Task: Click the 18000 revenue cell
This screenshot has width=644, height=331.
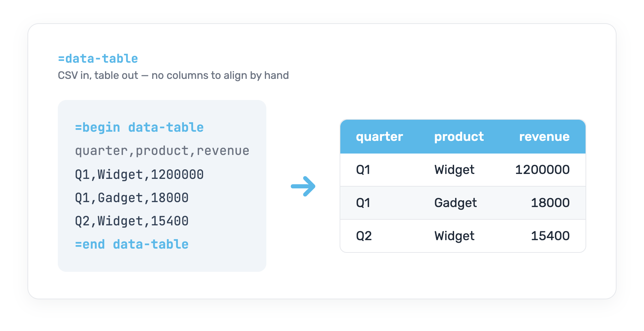Action: 550,203
